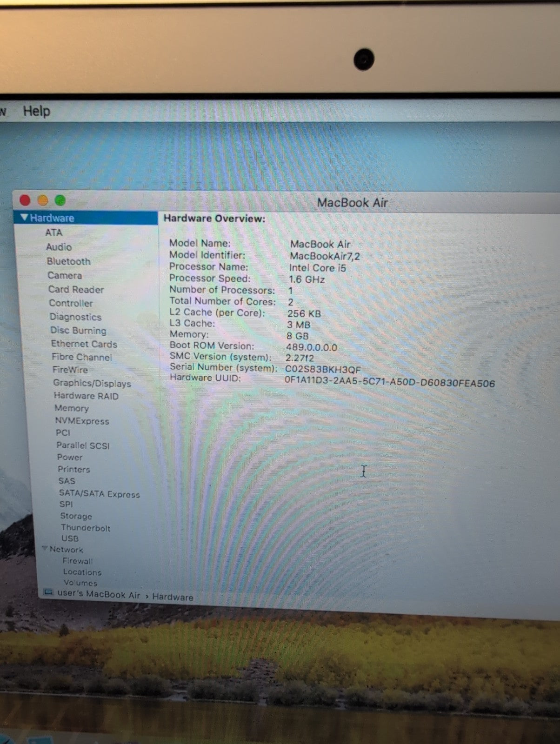
Task: Select Camera in the sidebar
Action: click(65, 275)
